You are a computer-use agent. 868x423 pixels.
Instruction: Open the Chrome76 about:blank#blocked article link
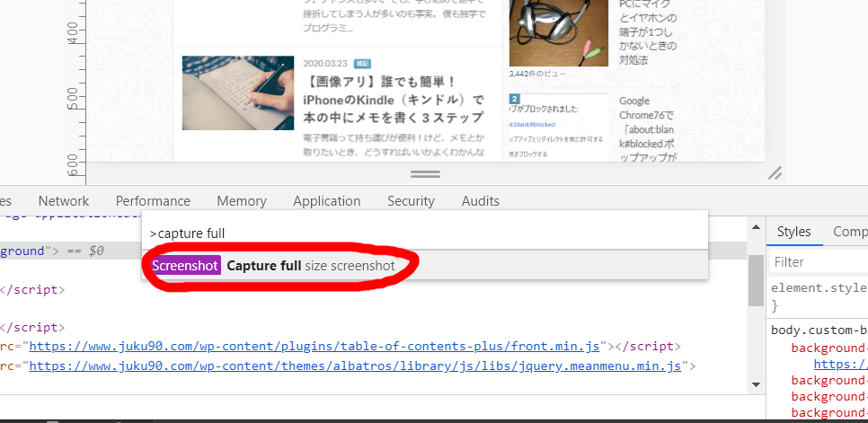[648, 130]
